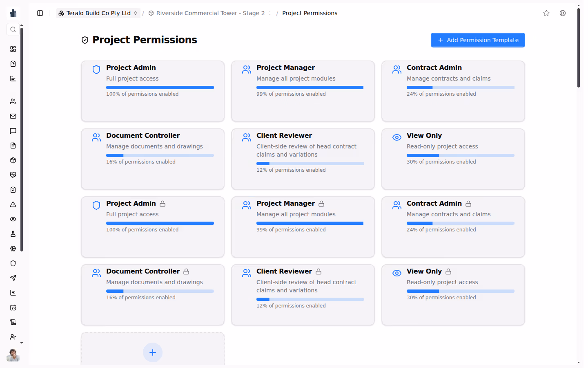Viewport: 588px width, 368px height.
Task: Click the lock icon beside Document Controller
Action: tap(186, 272)
